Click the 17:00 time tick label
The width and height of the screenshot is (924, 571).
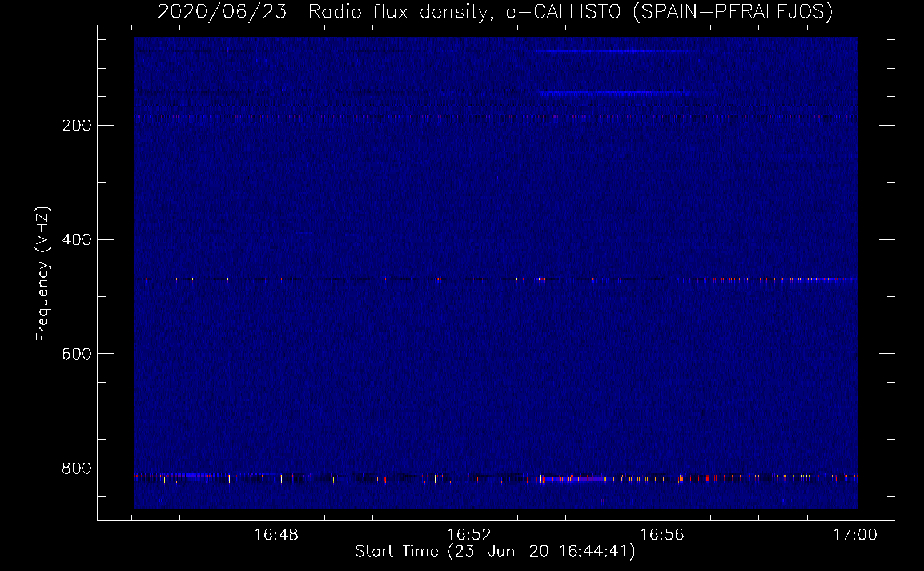(855, 535)
